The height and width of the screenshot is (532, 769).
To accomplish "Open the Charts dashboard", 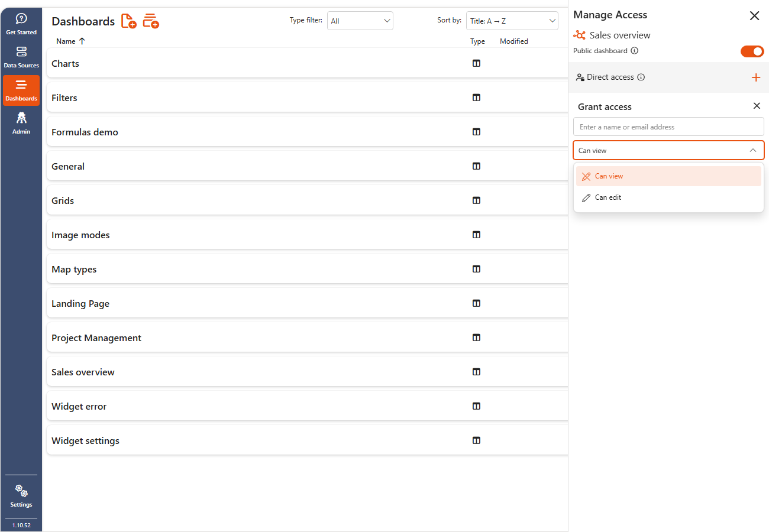I will click(65, 63).
